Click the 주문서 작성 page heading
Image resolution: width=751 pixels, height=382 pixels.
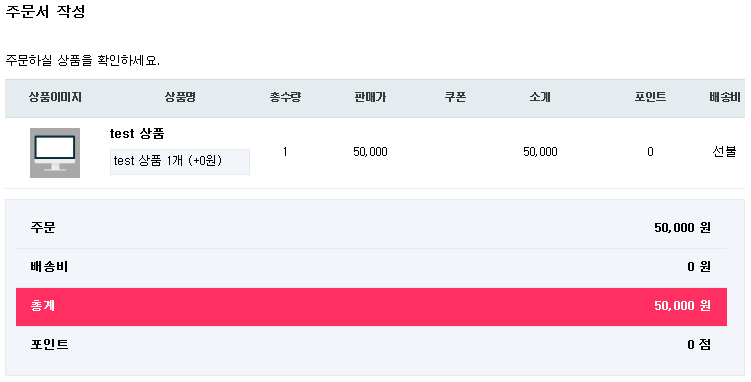point(46,11)
